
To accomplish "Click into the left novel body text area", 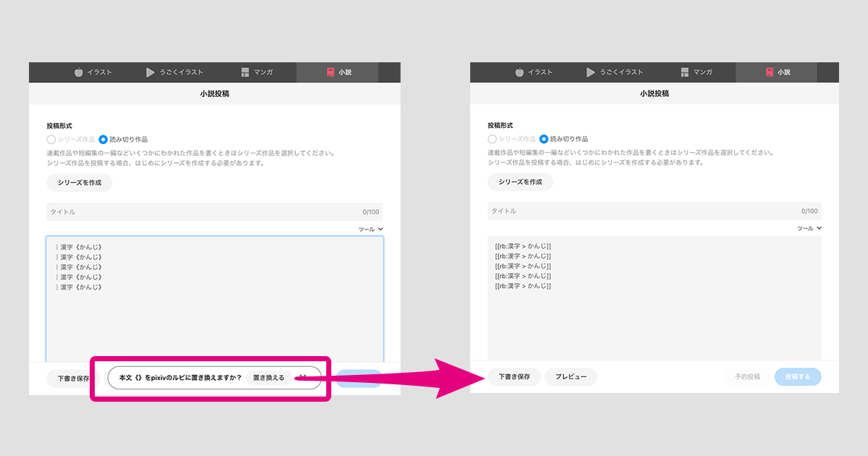I will pyautogui.click(x=215, y=298).
